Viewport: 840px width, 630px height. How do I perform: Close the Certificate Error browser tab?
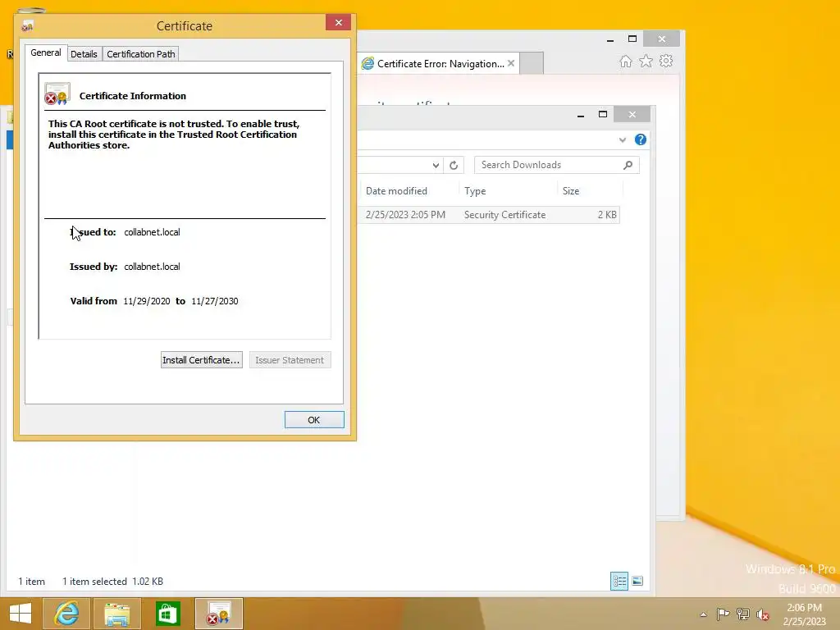[x=511, y=63]
